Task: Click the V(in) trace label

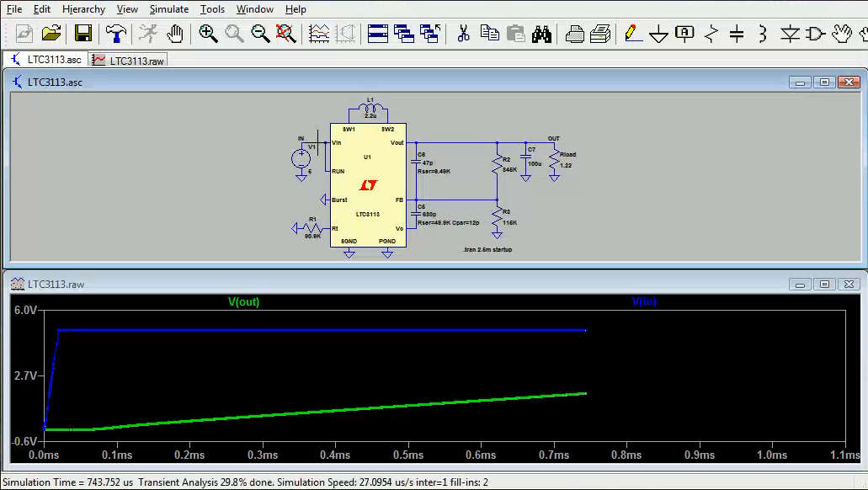Action: coord(644,301)
